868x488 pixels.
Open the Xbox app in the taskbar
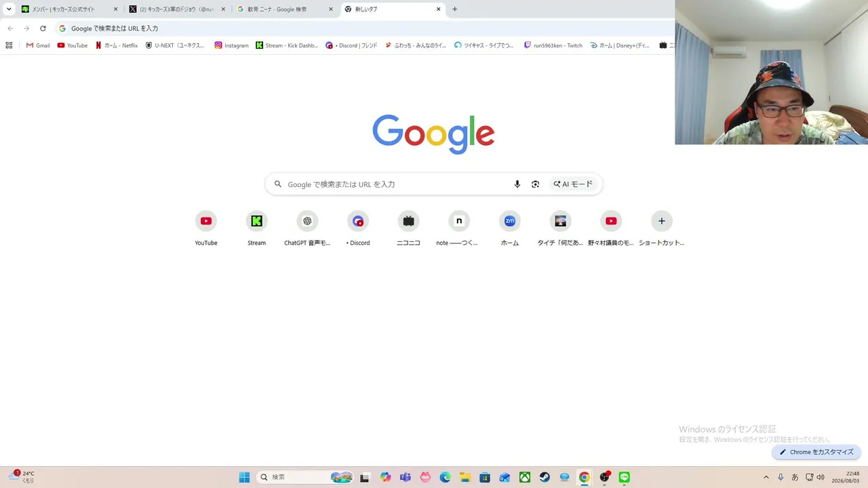(524, 477)
